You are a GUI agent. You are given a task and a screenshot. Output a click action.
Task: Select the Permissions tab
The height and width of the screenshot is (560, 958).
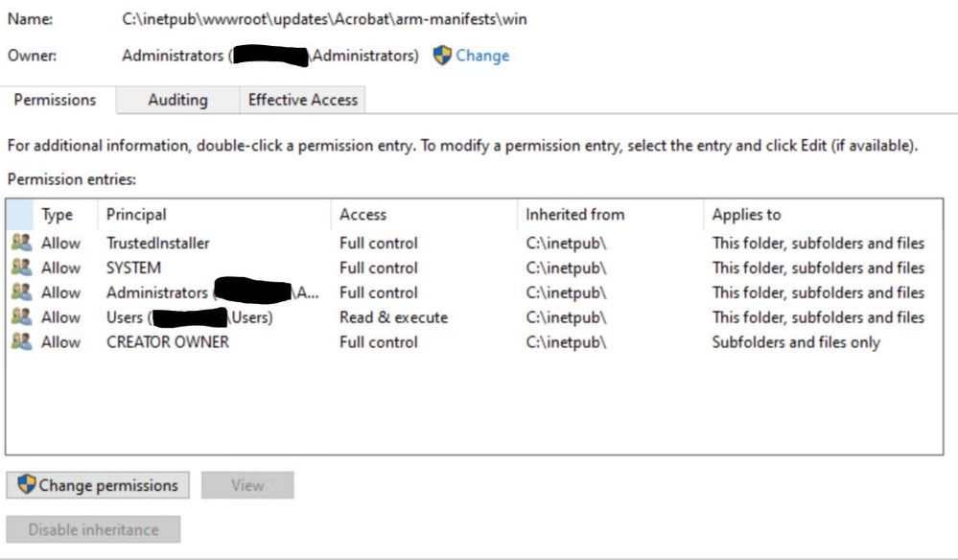click(56, 100)
